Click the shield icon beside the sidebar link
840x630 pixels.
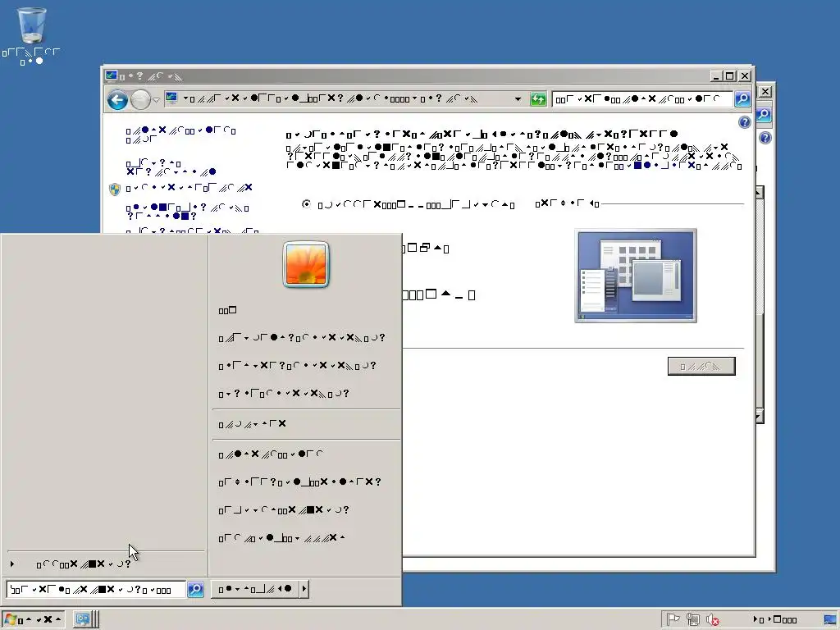click(115, 189)
